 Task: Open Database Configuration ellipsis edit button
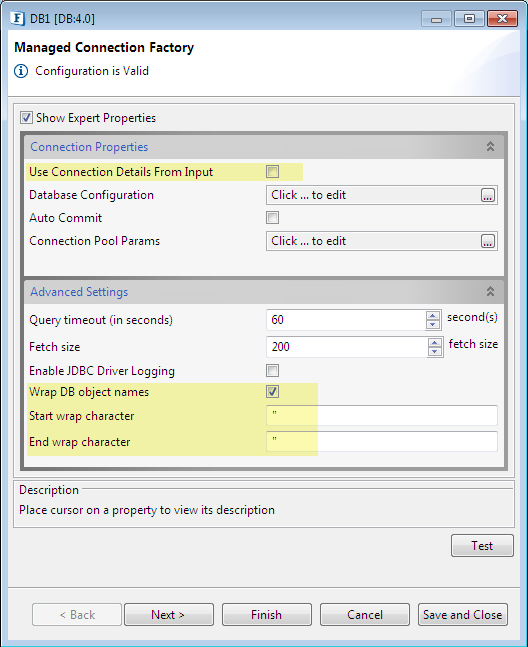[488, 195]
